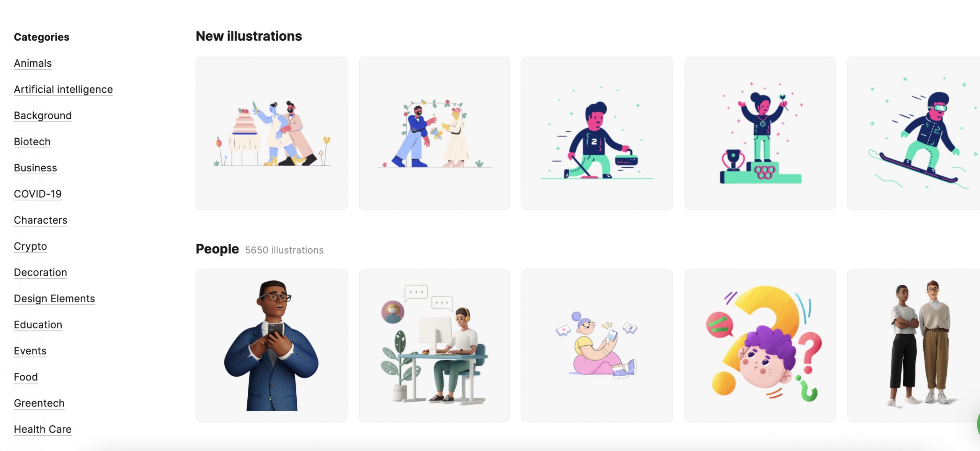
Task: Select the Background category link
Action: pos(42,115)
